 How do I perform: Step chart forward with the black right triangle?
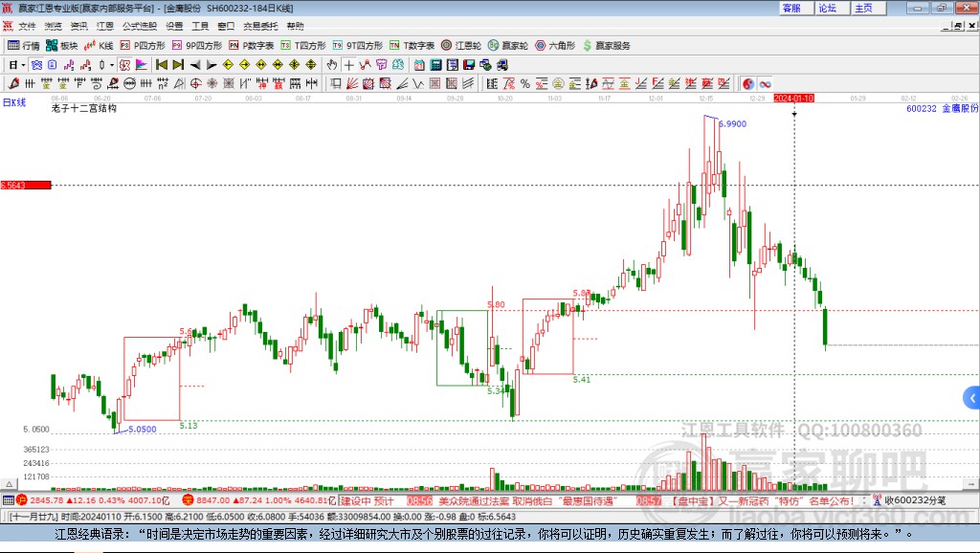point(212,65)
